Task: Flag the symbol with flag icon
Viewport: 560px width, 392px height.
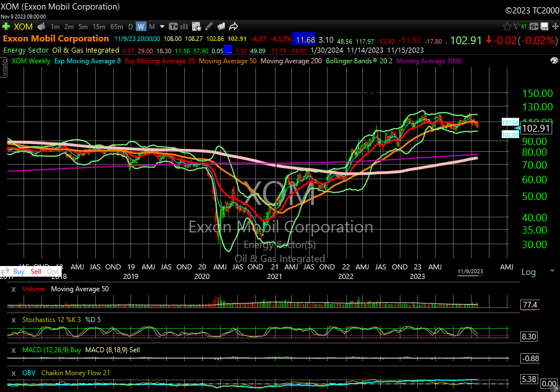Action: pos(516,26)
